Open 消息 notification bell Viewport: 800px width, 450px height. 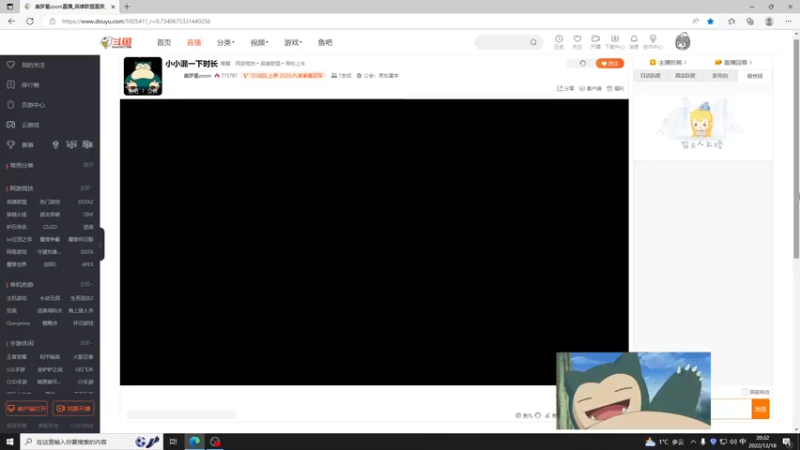point(634,42)
